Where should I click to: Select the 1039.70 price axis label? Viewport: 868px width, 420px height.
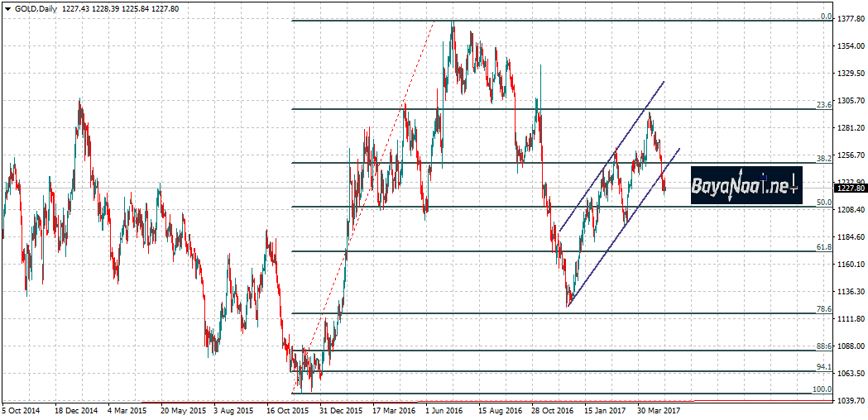point(850,400)
